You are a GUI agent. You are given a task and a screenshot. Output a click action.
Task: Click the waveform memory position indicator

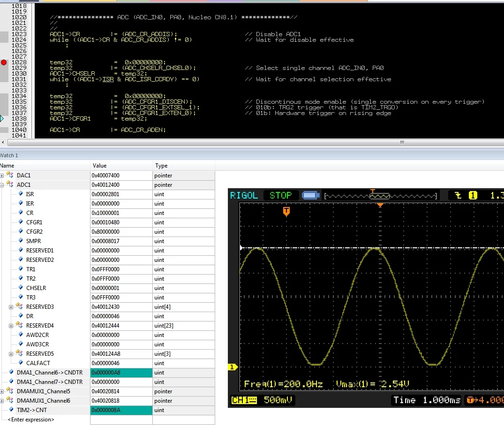(381, 195)
